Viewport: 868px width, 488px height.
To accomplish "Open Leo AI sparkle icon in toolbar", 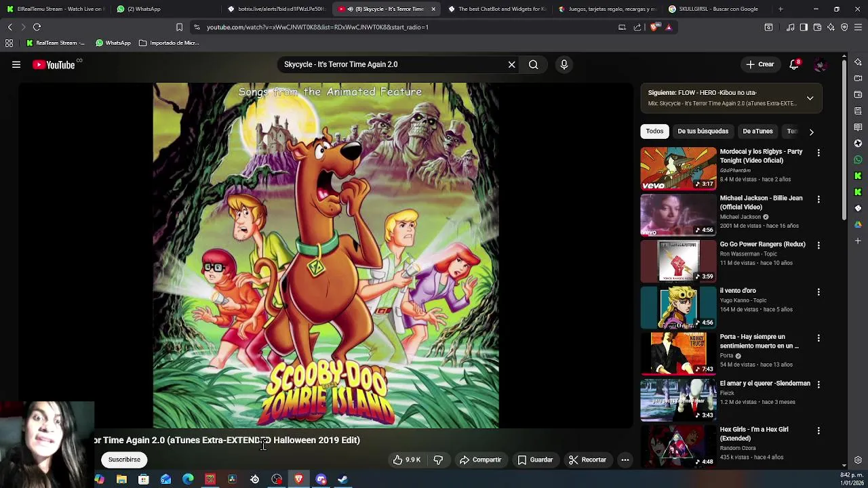I will (x=831, y=27).
